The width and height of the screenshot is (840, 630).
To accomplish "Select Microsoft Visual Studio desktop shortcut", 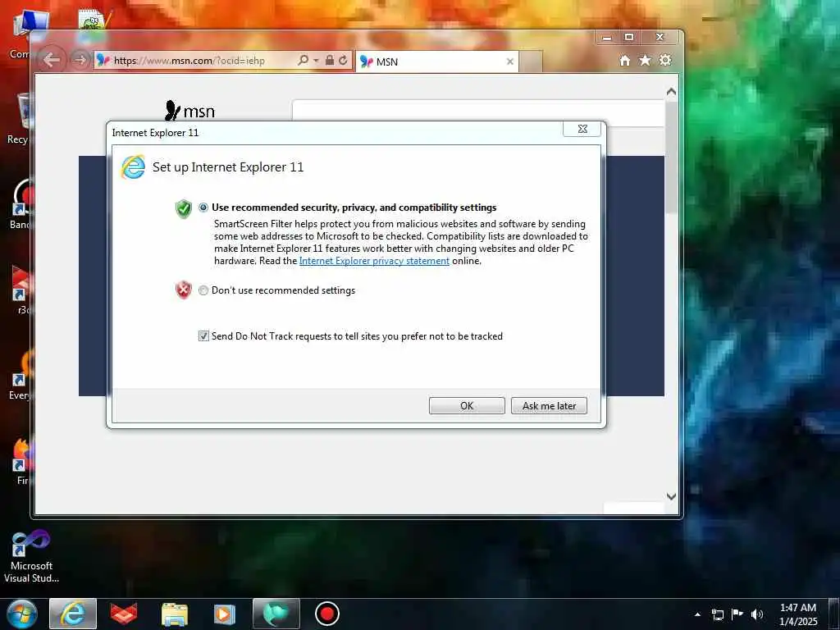I will coord(31,556).
